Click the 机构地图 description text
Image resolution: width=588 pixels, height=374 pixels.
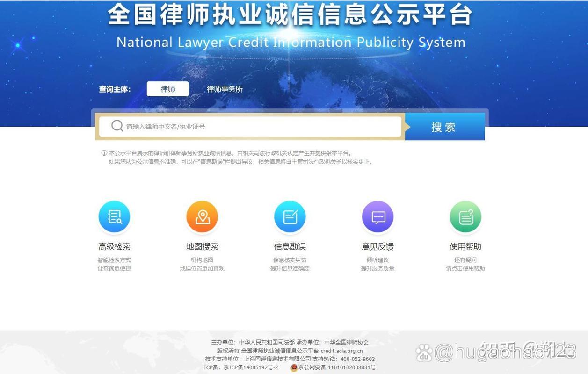[202, 260]
